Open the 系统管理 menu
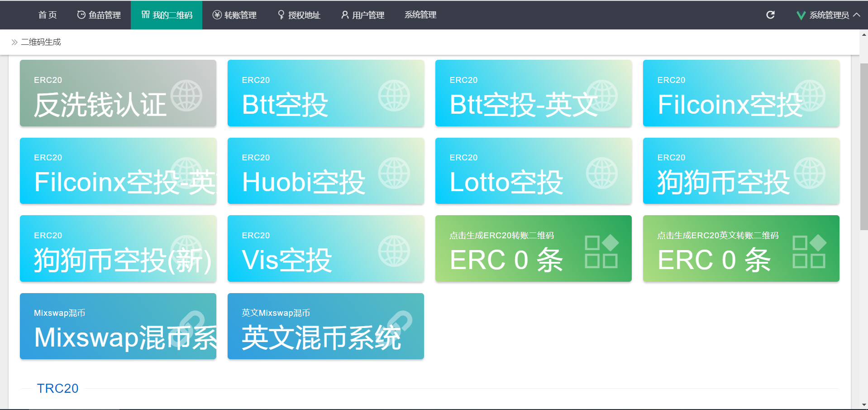Image resolution: width=868 pixels, height=410 pixels. (420, 15)
